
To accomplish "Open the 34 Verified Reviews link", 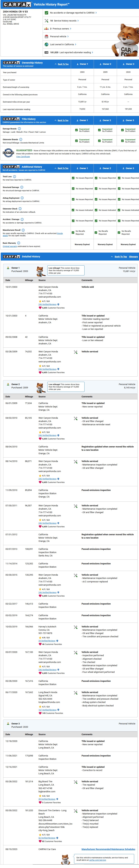I will (47, 641).
